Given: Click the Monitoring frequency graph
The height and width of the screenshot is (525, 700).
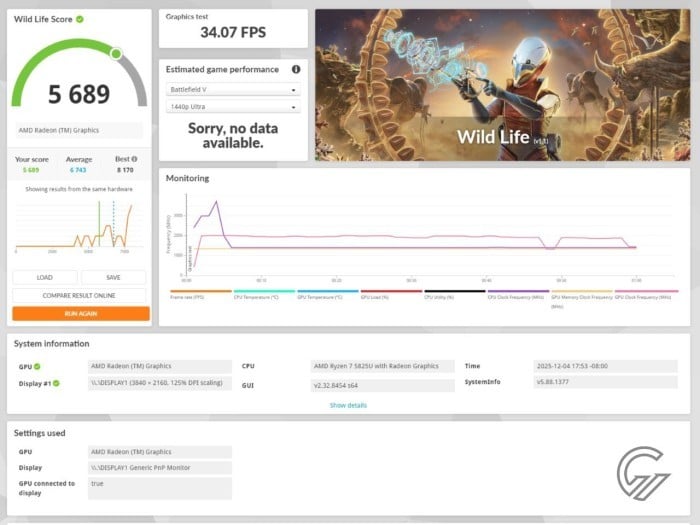Looking at the screenshot, I should coord(420,237).
